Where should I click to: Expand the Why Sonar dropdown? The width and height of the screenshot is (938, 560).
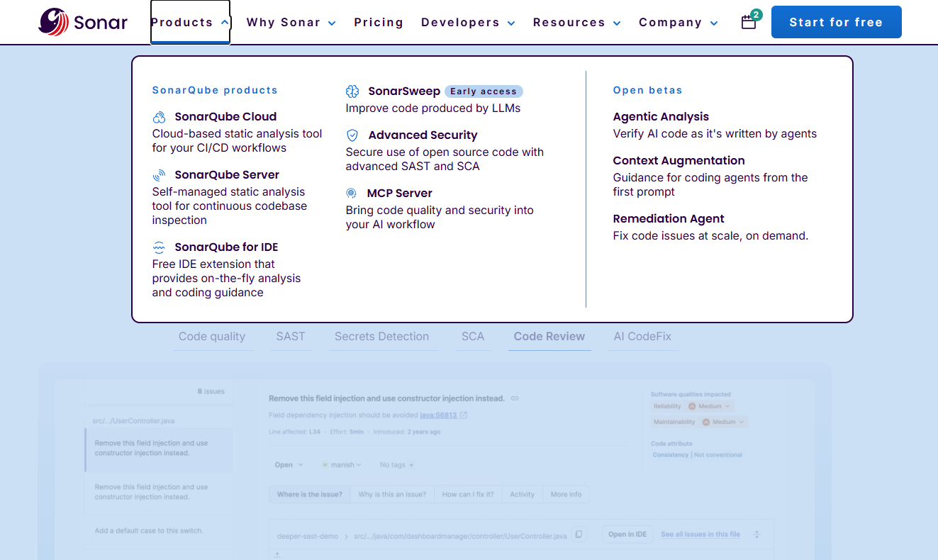click(291, 22)
